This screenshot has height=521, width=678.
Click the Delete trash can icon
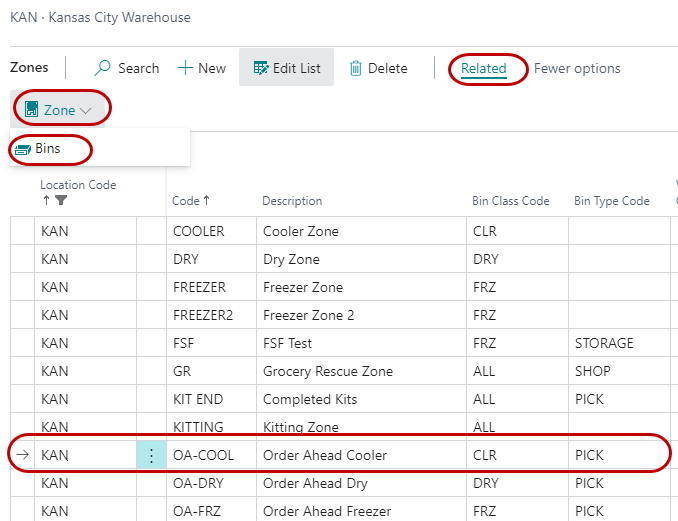tap(356, 68)
